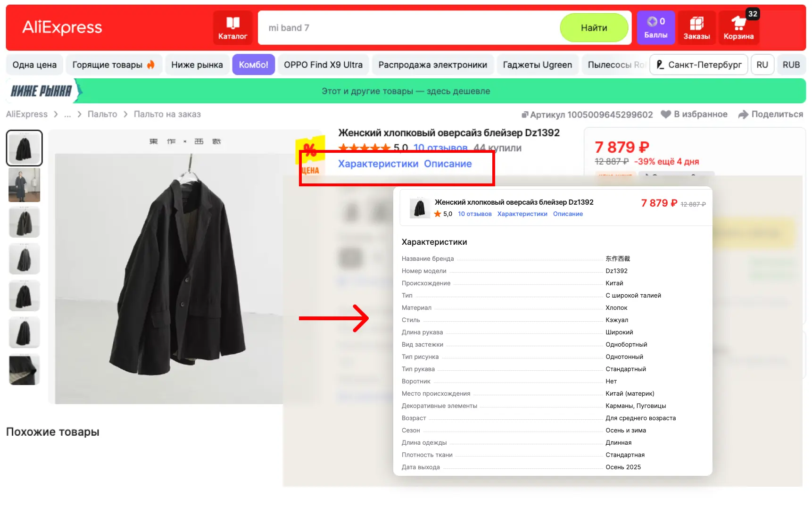Image resolution: width=812 pixels, height=515 pixels.
Task: Share product via Поделиться arrow icon
Action: tap(743, 114)
